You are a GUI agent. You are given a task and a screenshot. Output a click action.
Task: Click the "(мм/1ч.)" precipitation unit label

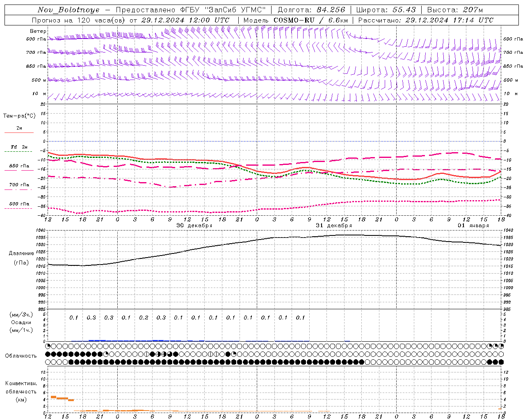pyautogui.click(x=21, y=330)
